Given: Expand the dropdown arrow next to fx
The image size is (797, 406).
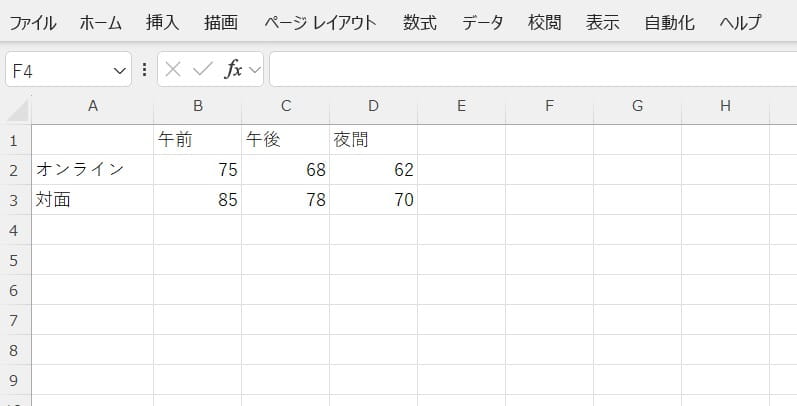Looking at the screenshot, I should coord(254,70).
